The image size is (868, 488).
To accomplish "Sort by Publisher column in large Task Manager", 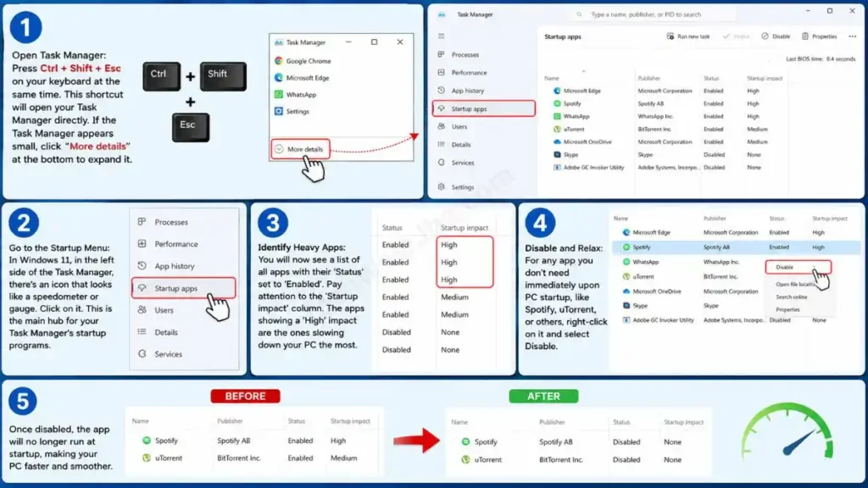I will pos(648,79).
